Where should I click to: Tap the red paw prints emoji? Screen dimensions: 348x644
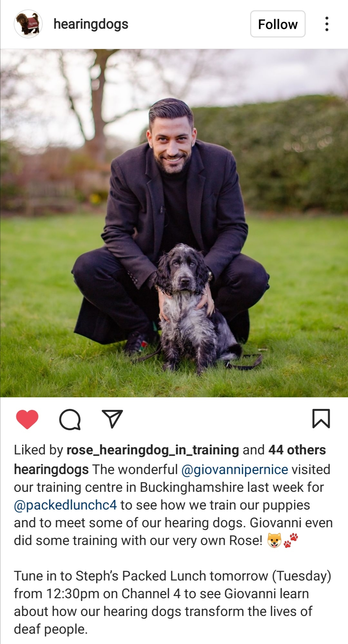point(291,540)
